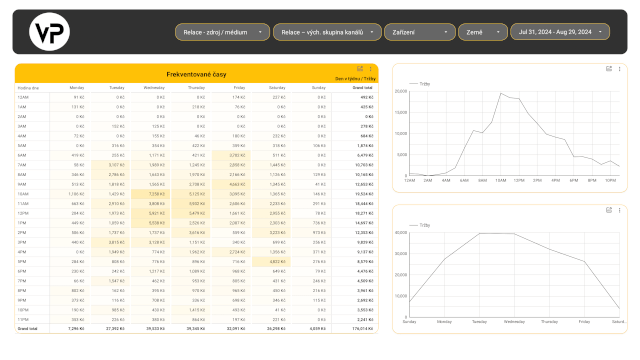The width and height of the screenshot is (640, 360).
Task: Sort by the Hodina dne column header
Action: (x=28, y=88)
